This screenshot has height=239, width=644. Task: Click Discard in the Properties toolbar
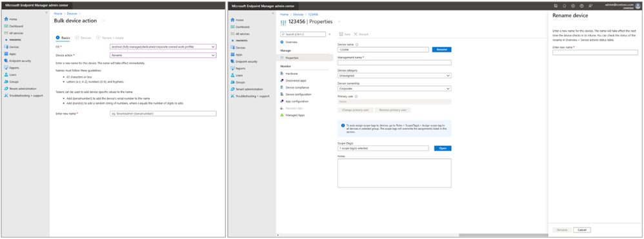pyautogui.click(x=361, y=34)
